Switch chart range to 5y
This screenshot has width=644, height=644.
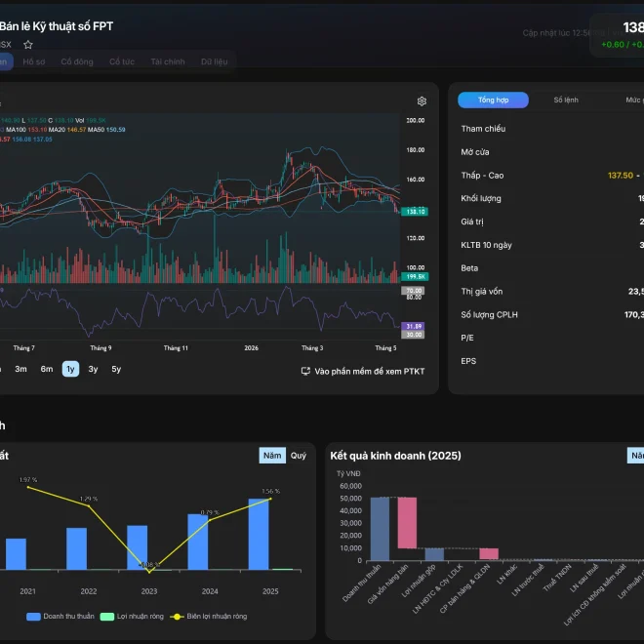(x=116, y=369)
